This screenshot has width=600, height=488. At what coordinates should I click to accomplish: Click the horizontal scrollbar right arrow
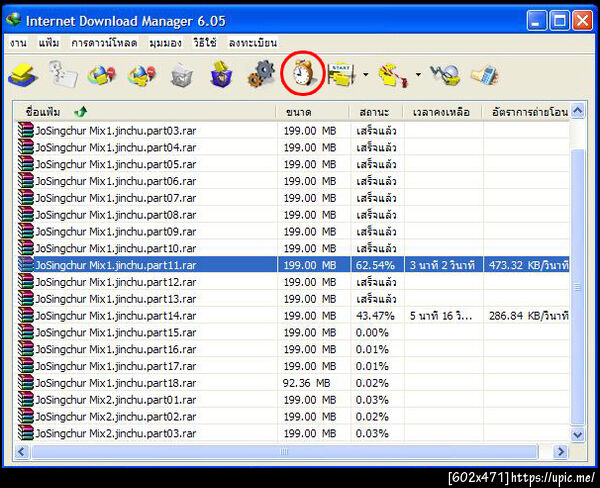[x=561, y=452]
